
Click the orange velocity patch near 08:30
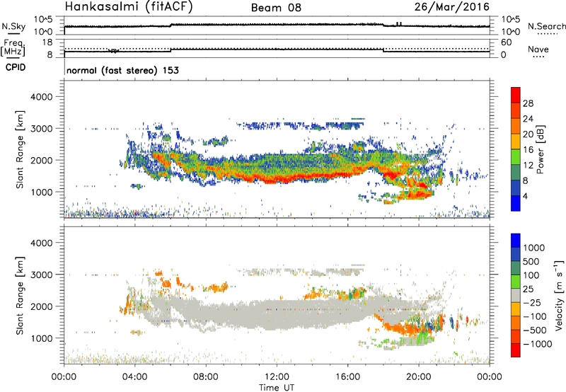tap(216, 287)
